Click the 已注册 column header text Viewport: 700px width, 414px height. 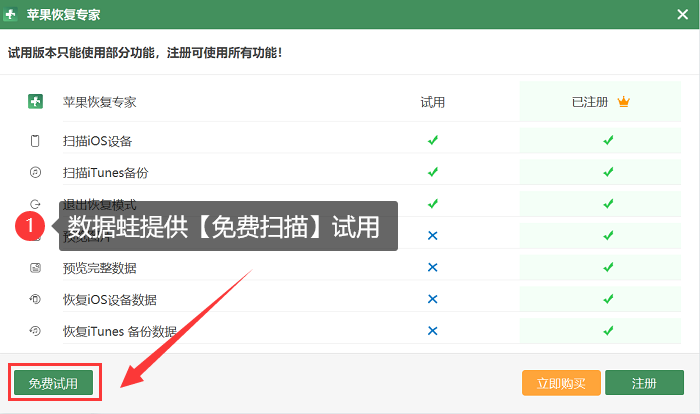(x=590, y=102)
